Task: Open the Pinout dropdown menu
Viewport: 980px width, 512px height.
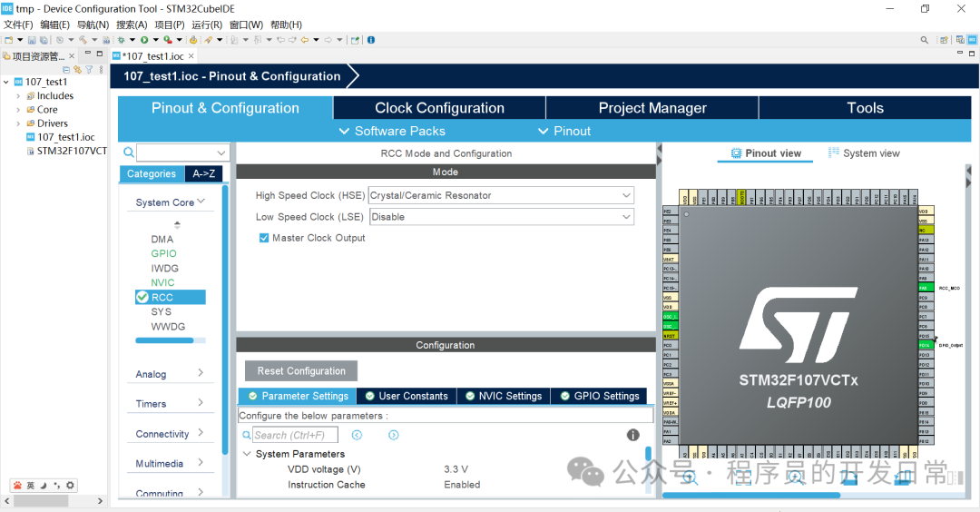Action: [564, 132]
